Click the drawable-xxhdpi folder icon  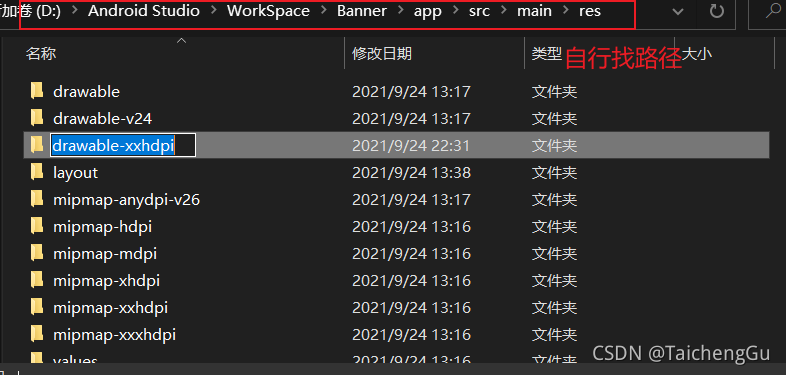37,145
